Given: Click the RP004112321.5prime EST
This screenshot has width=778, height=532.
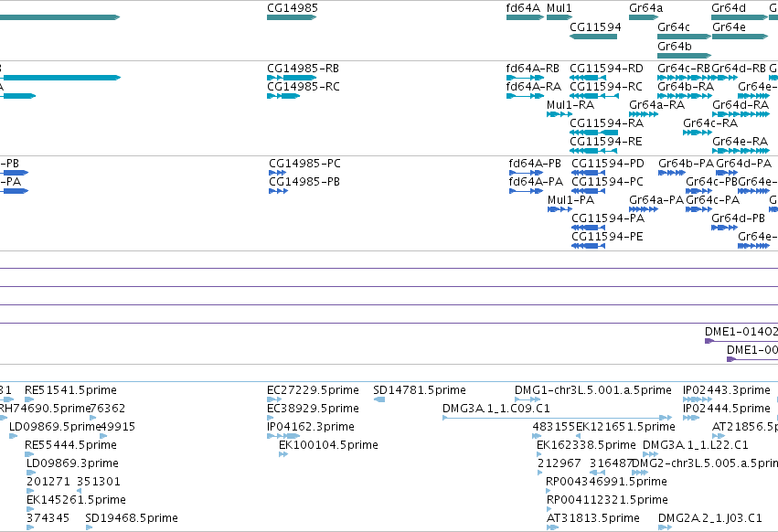Looking at the screenshot, I should click(x=549, y=510).
